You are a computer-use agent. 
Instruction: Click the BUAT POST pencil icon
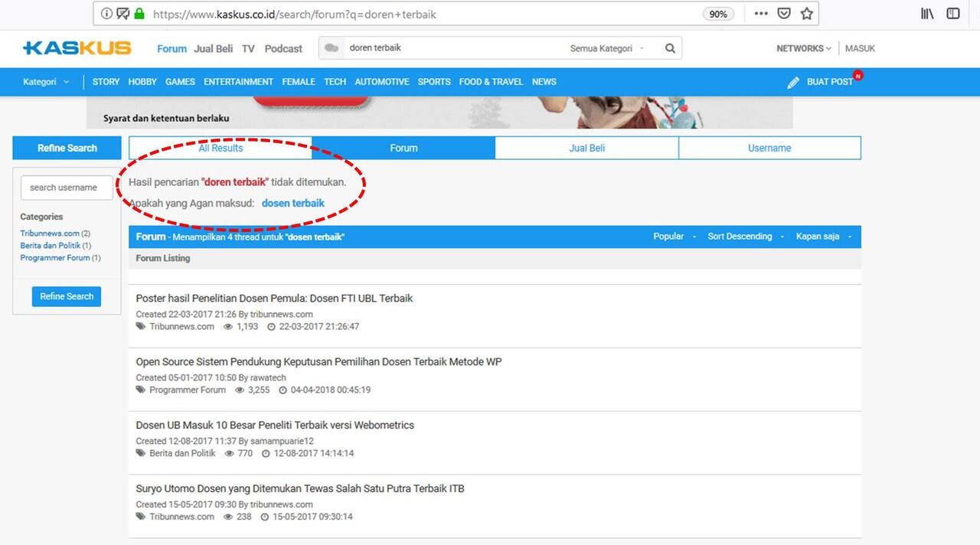point(793,82)
